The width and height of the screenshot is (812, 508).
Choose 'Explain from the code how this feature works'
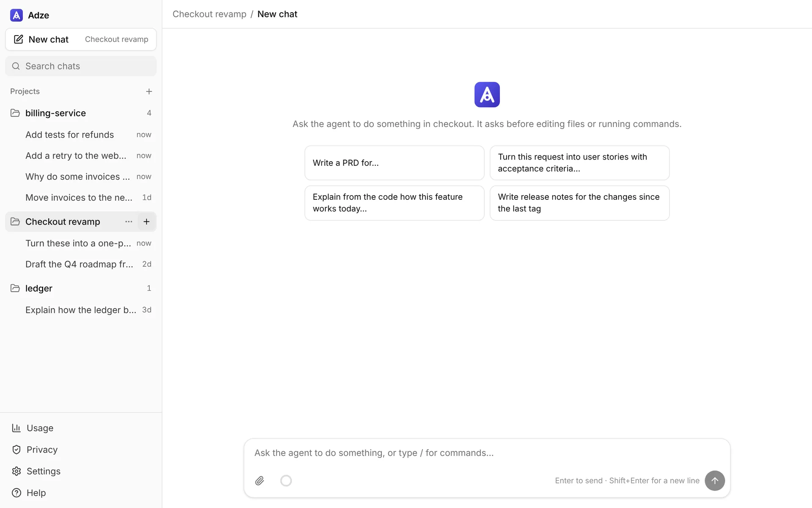coord(394,203)
